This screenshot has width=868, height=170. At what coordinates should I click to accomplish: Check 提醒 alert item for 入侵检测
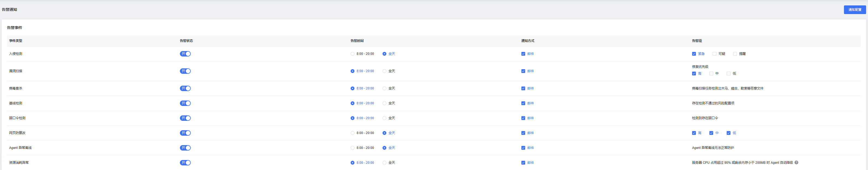click(x=735, y=54)
